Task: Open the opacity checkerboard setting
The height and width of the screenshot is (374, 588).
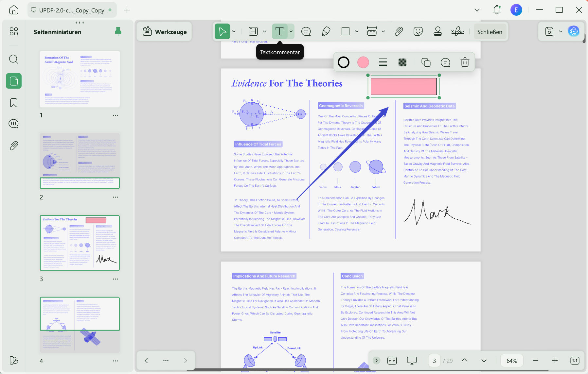Action: pos(402,62)
